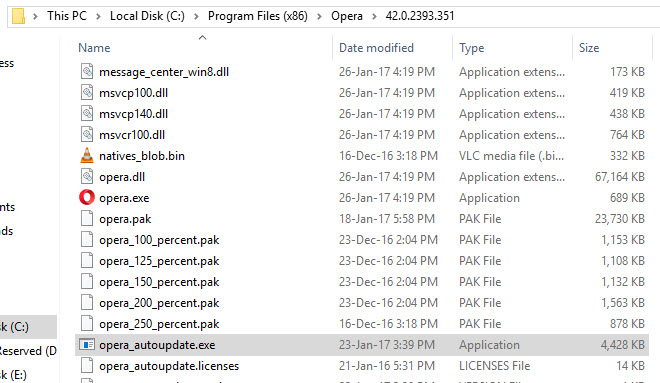Expand the chevron before This PC

pyautogui.click(x=35, y=16)
